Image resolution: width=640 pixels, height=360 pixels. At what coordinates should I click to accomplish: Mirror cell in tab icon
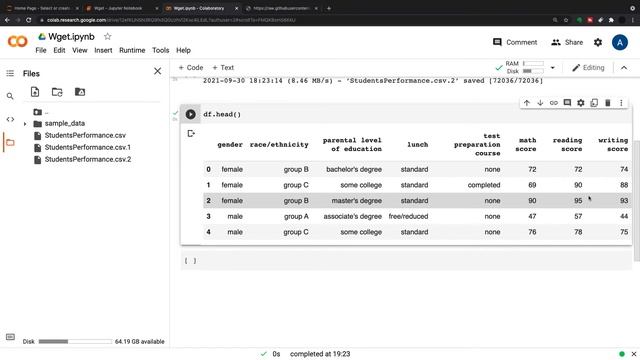[x=594, y=103]
